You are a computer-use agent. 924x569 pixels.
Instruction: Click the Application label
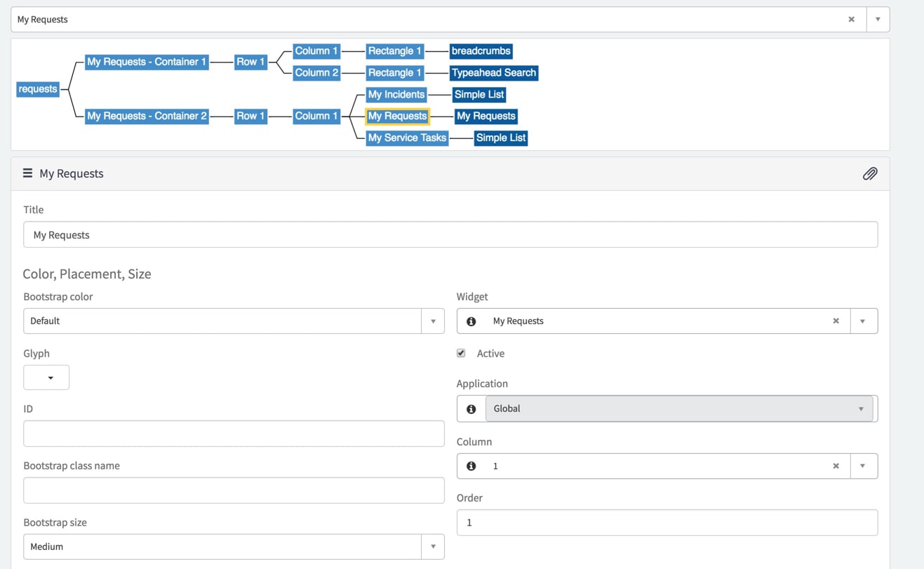482,384
